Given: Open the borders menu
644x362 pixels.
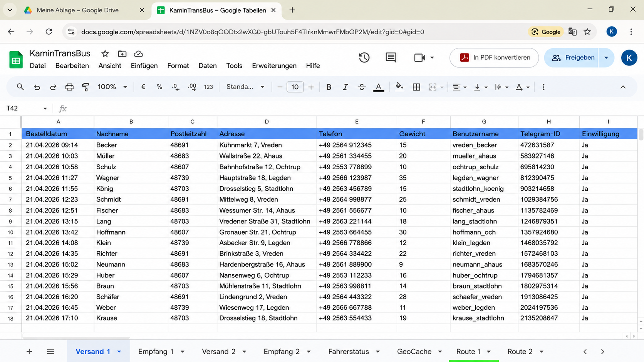Looking at the screenshot, I should pos(416,87).
